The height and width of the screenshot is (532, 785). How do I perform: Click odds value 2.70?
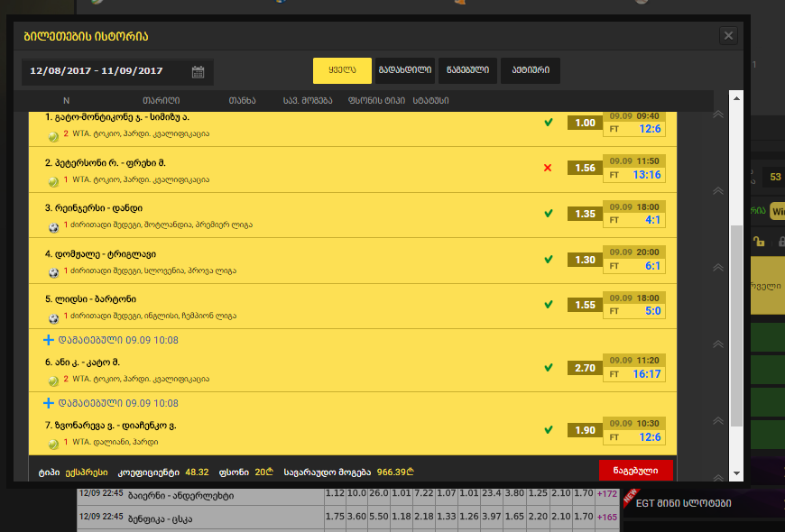coord(585,368)
